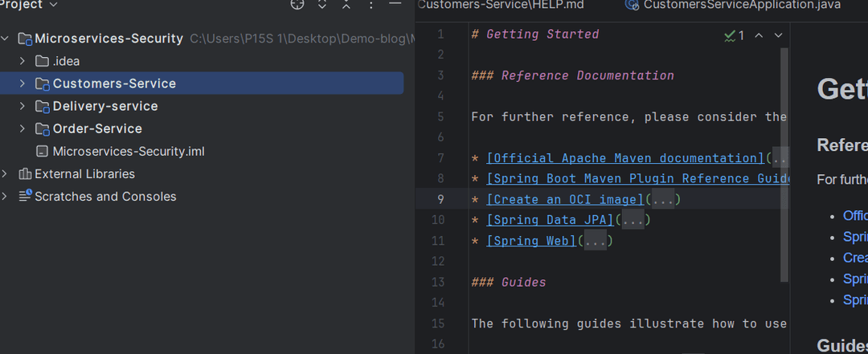Go to previous highlighted problem arrow
The width and height of the screenshot is (868, 354).
[757, 35]
